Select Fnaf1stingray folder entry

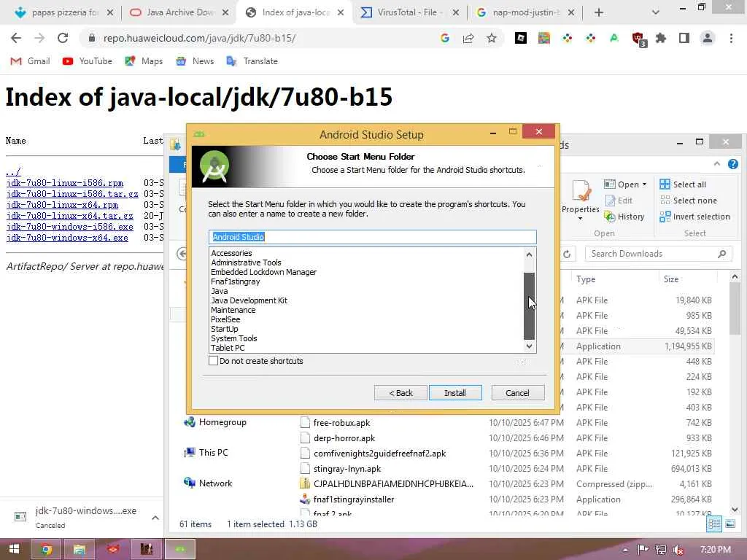[236, 281]
